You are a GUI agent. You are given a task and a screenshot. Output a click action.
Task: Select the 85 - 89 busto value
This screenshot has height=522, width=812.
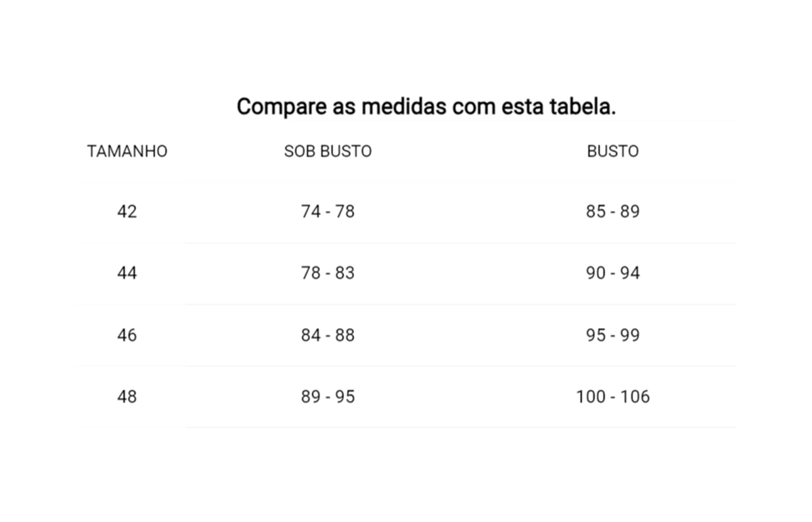(613, 212)
